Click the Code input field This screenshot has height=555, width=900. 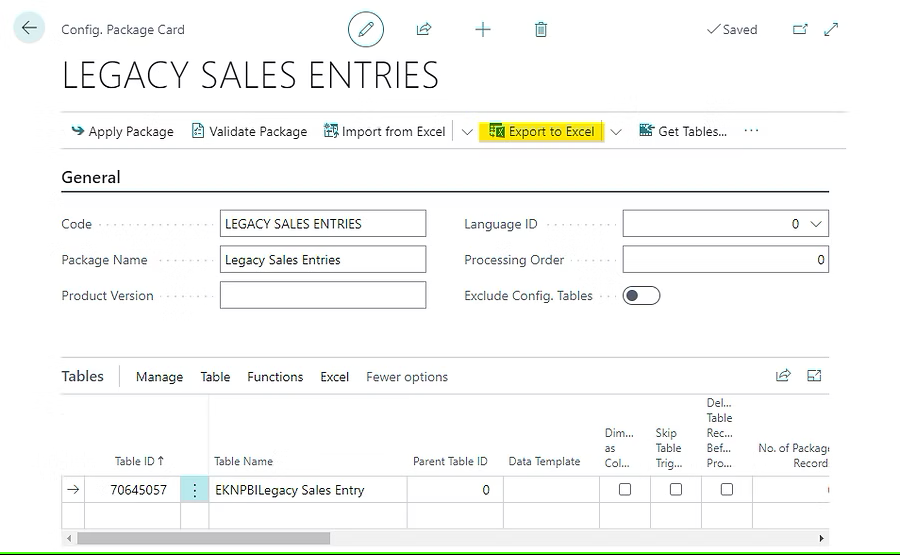click(x=323, y=223)
